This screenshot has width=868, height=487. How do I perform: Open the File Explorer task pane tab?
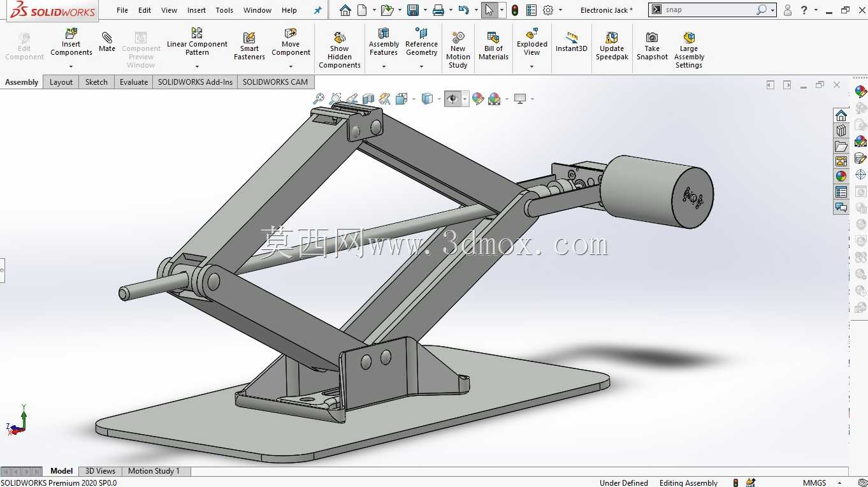(841, 146)
